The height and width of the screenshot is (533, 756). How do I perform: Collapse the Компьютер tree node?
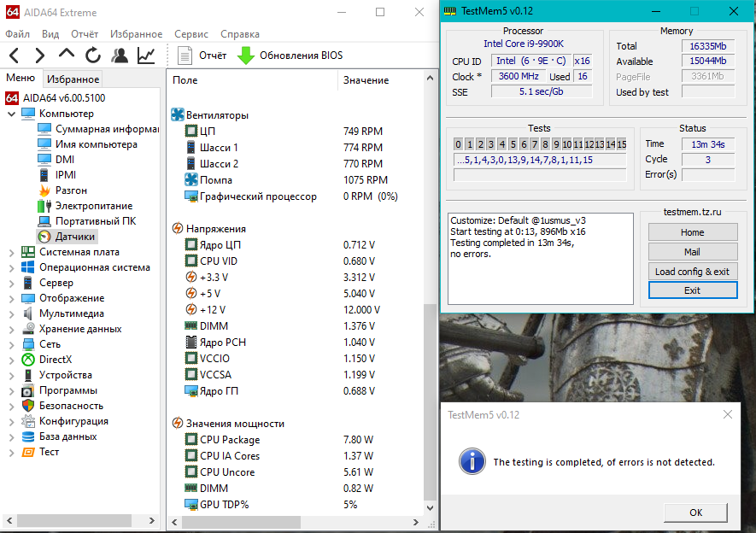tap(12, 114)
